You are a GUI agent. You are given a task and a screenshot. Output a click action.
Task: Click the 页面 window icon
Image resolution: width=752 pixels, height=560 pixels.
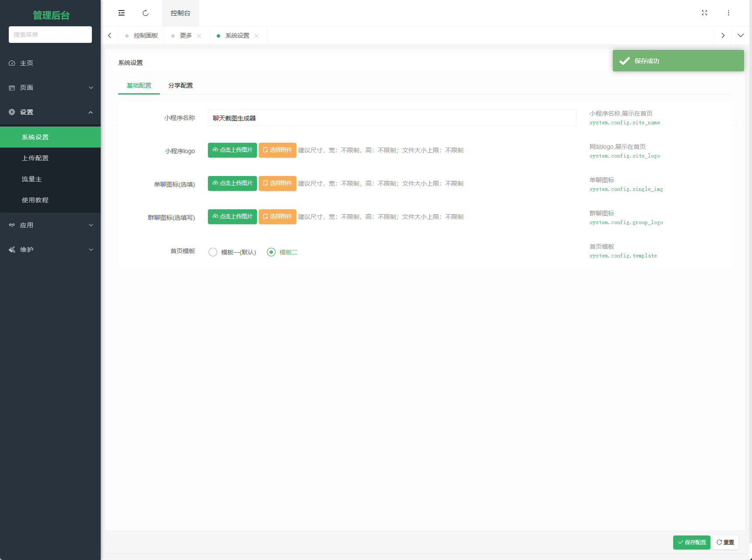click(x=12, y=88)
